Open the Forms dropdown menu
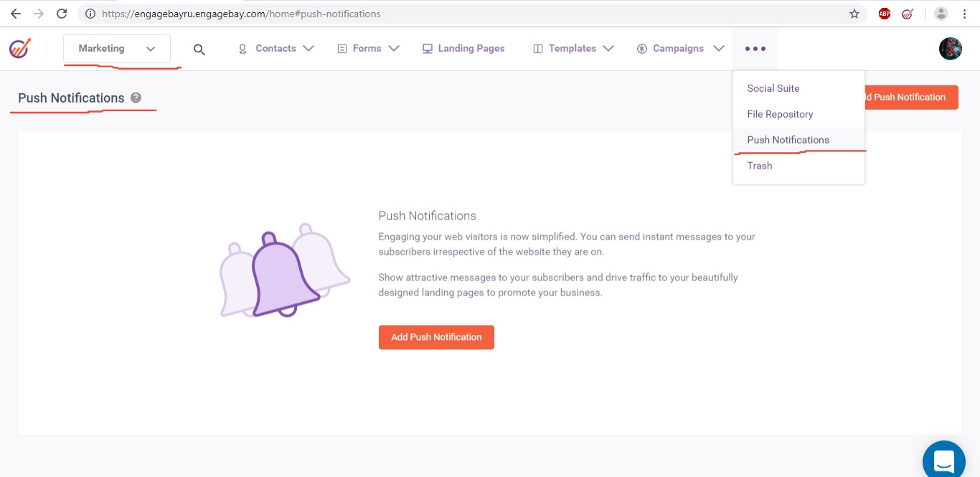Screen dimensions: 980x477 click(368, 49)
